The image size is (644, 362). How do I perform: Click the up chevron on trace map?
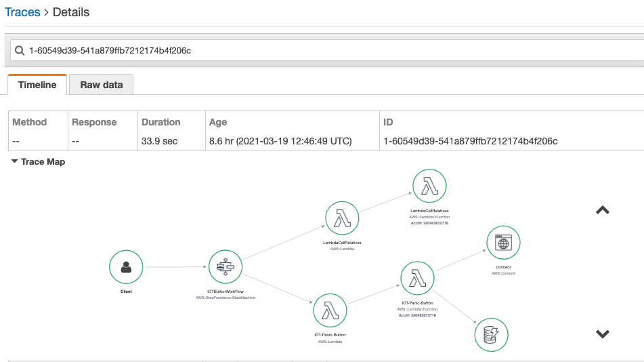603,210
